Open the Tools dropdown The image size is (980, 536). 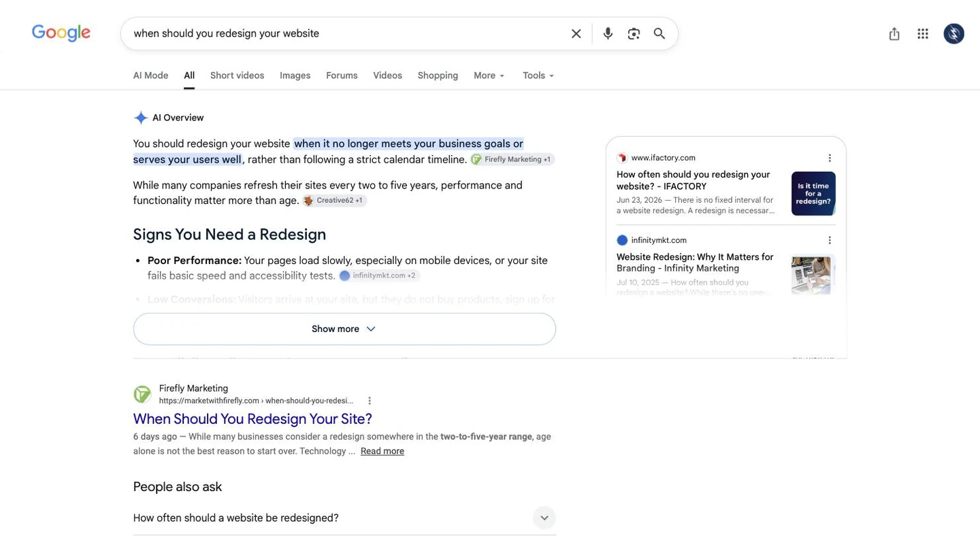[x=538, y=76]
